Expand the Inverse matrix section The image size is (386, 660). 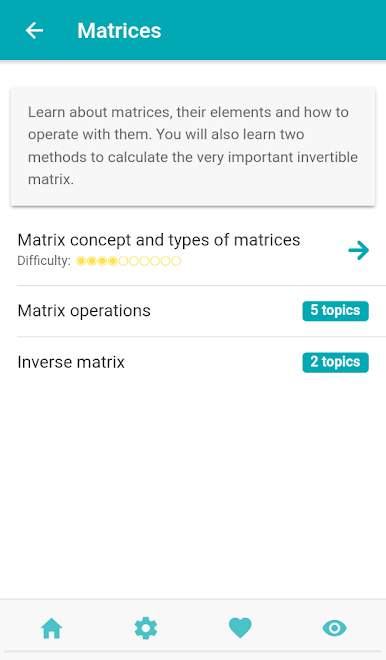(193, 362)
